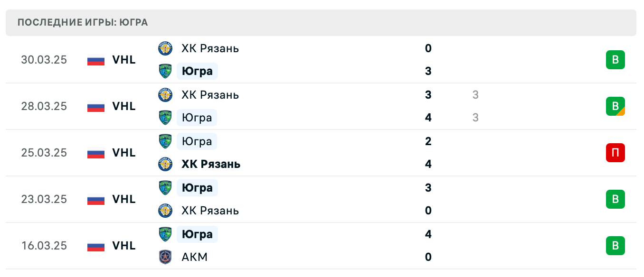Select the Югра team name in 23.03.25 match
Screen dimensions: 644x277
coord(197,188)
